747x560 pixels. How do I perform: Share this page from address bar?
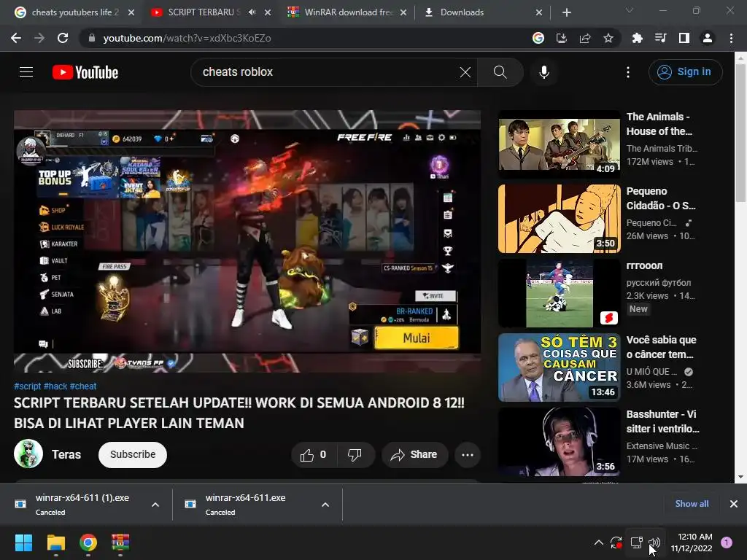click(x=585, y=38)
